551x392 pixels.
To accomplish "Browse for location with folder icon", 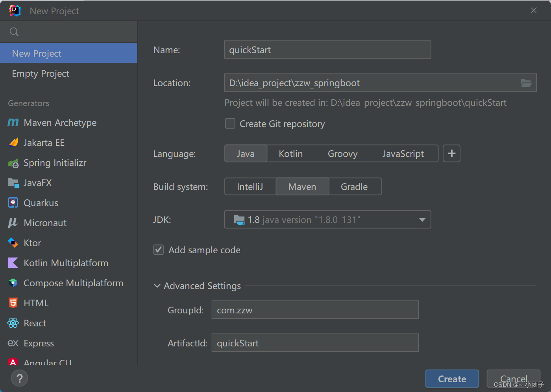I will coord(526,83).
